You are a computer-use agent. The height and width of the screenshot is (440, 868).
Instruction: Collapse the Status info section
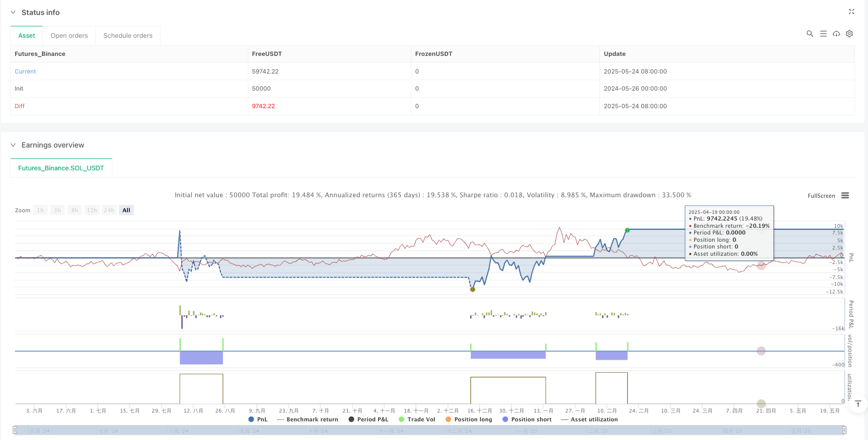click(13, 12)
